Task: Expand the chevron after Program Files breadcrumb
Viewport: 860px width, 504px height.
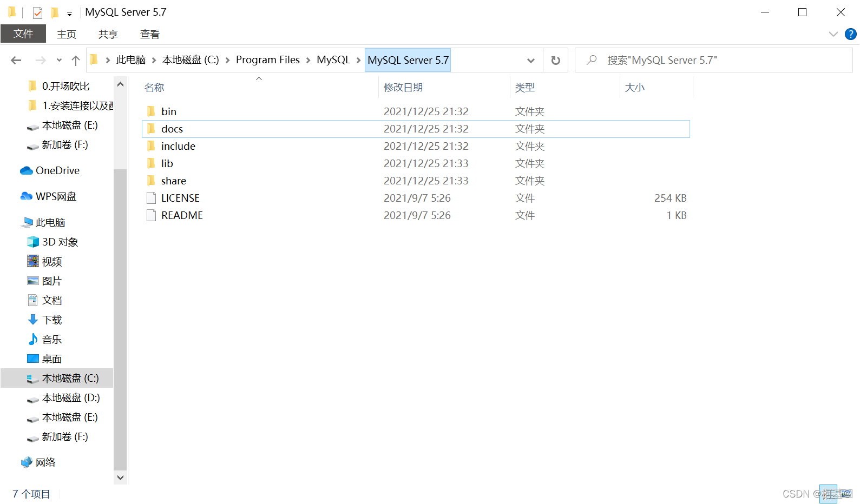Action: (308, 60)
